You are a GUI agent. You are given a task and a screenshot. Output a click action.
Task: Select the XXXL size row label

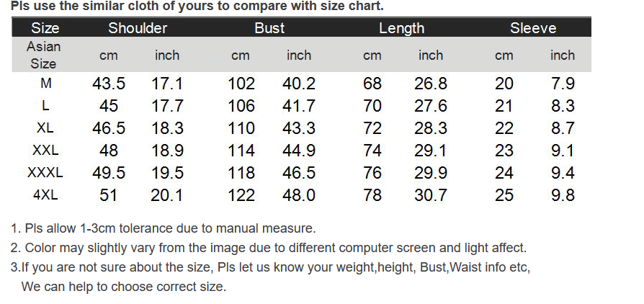pos(45,172)
